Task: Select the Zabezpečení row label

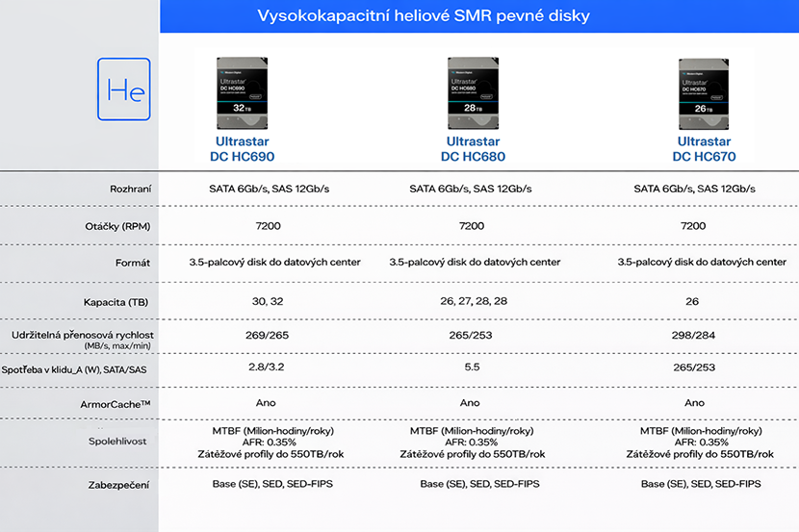Action: [120, 484]
